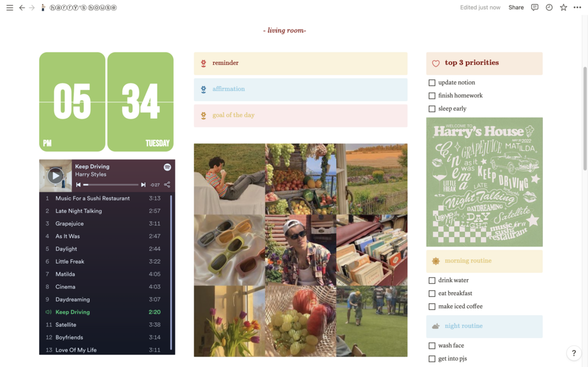Click the reminder callout text
The width and height of the screenshot is (588, 367).
click(225, 63)
